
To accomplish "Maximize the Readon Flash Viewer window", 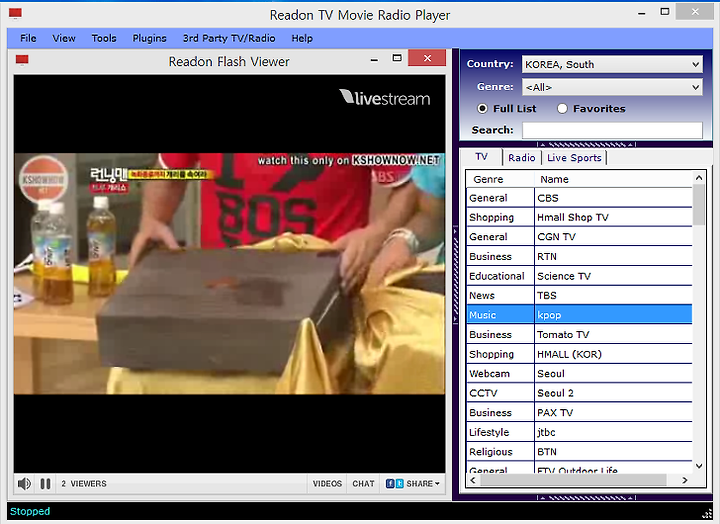I will point(397,58).
